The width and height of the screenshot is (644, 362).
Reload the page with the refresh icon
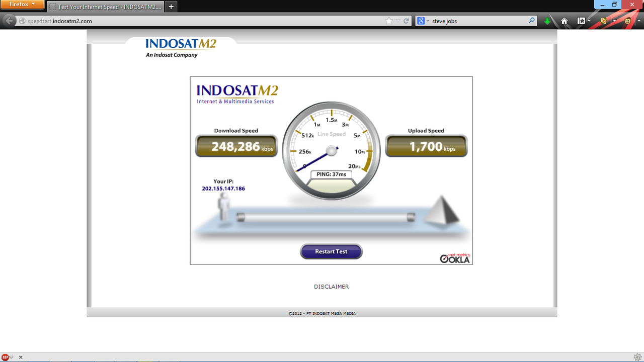406,21
